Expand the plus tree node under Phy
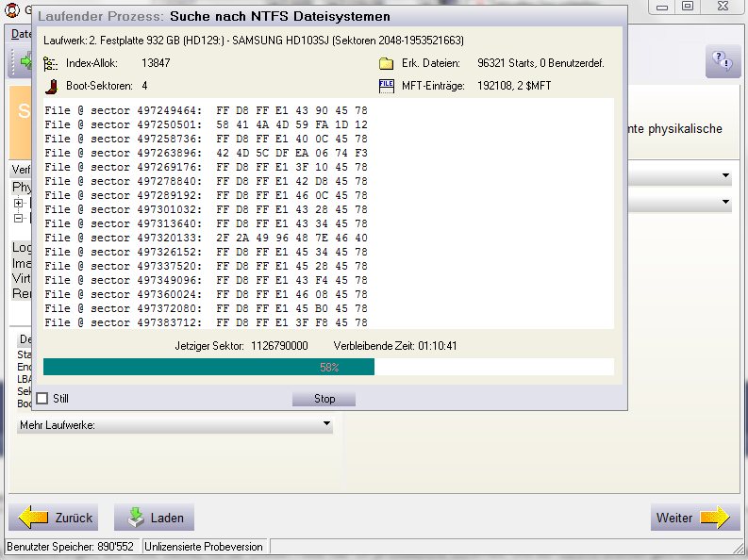 18,204
